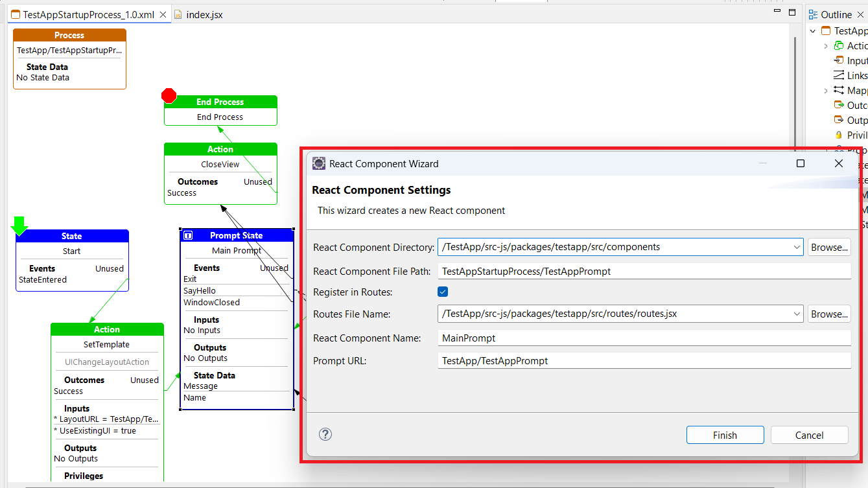Click the Name state data row

tap(237, 397)
